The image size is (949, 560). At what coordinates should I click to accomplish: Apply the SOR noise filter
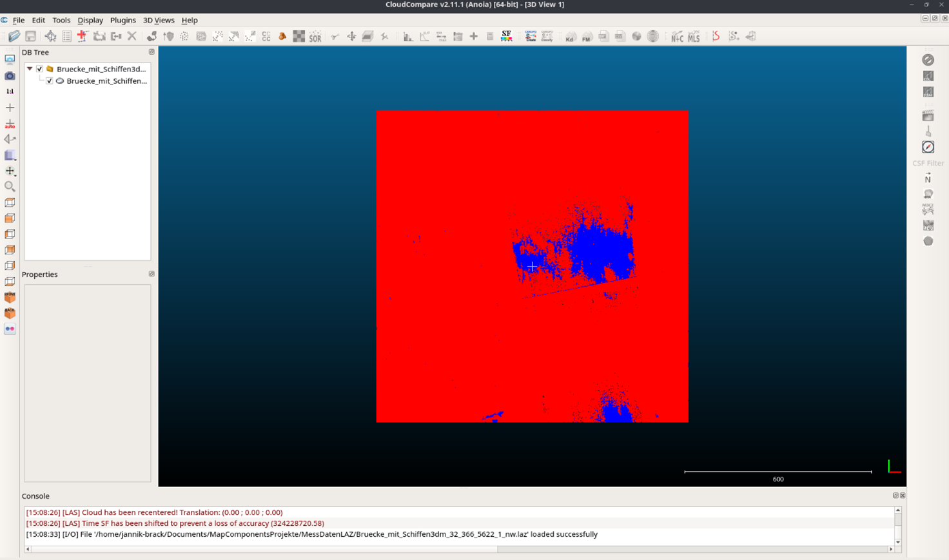(x=315, y=36)
